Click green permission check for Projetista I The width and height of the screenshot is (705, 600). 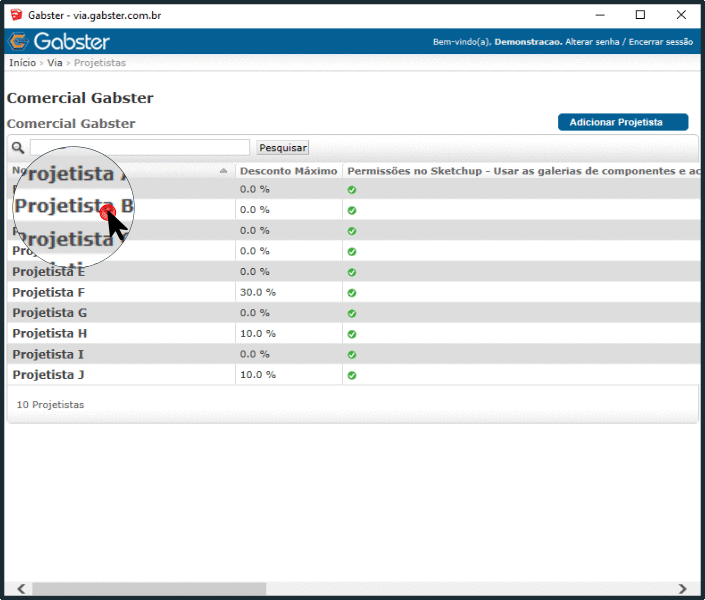(352, 355)
